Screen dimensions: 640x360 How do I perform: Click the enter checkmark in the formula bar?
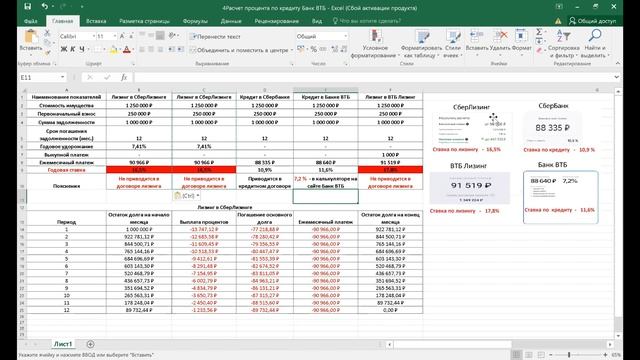pos(107,77)
